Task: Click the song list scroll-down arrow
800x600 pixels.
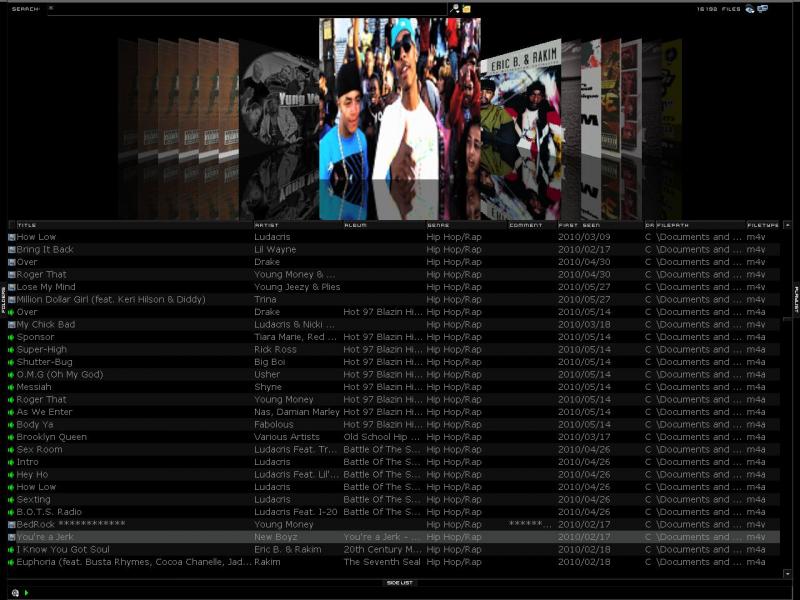Action: tap(787, 574)
